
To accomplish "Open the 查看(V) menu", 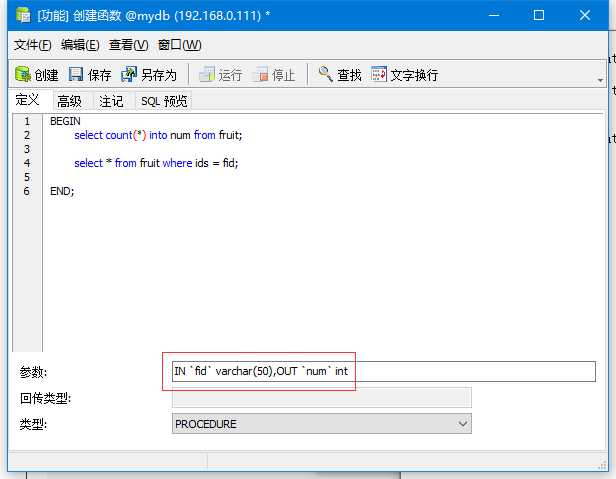I will (x=128, y=45).
